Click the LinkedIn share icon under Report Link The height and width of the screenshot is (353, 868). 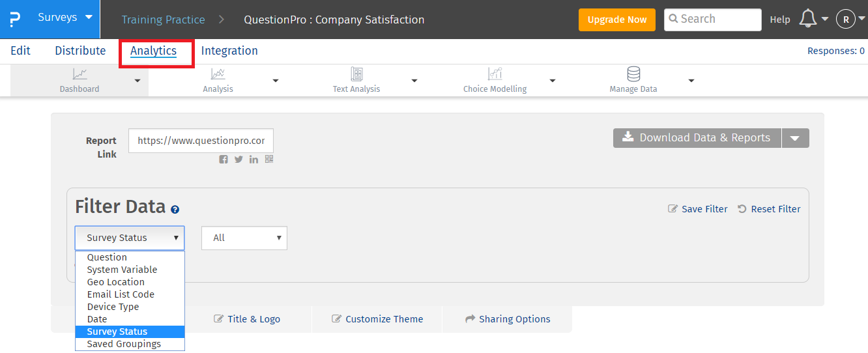click(253, 160)
